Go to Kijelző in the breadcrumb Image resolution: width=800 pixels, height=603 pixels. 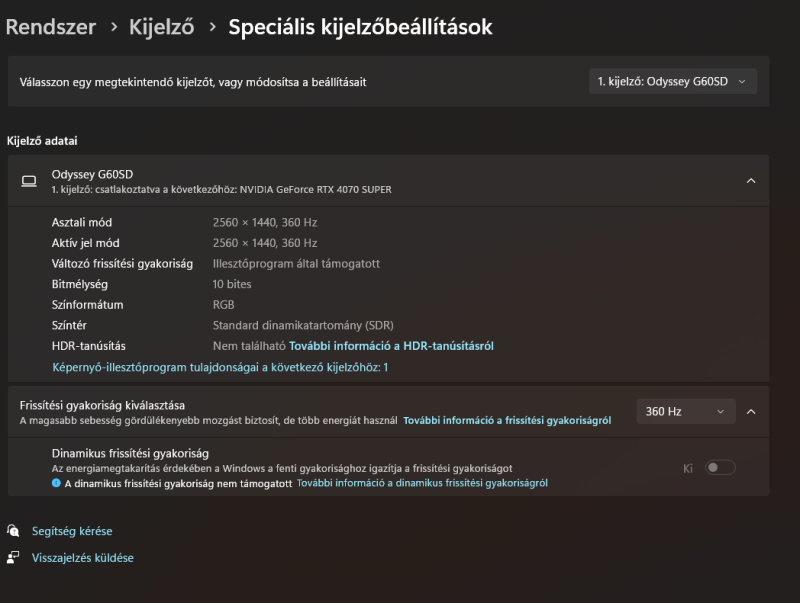(161, 27)
